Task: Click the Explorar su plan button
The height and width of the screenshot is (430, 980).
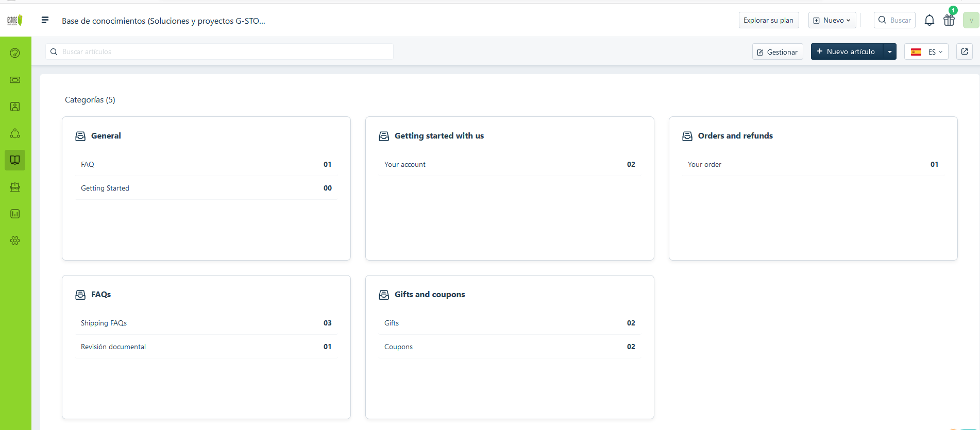Action: coord(768,21)
